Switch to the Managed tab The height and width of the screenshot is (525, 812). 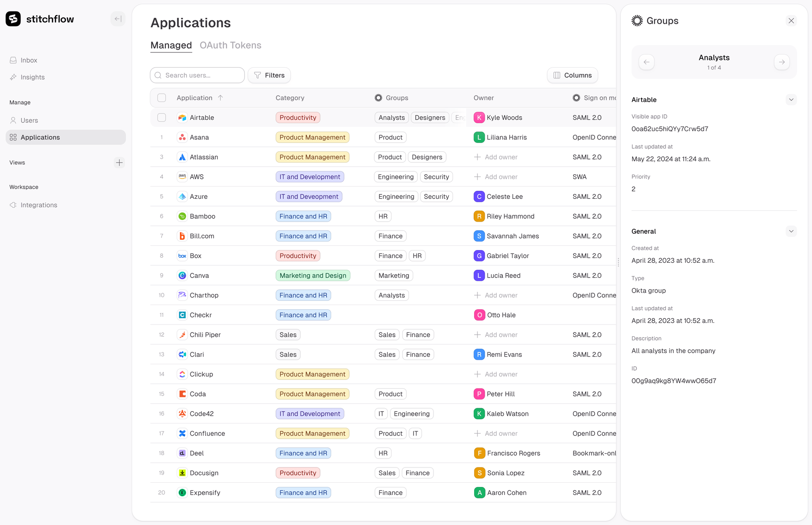[x=171, y=45]
